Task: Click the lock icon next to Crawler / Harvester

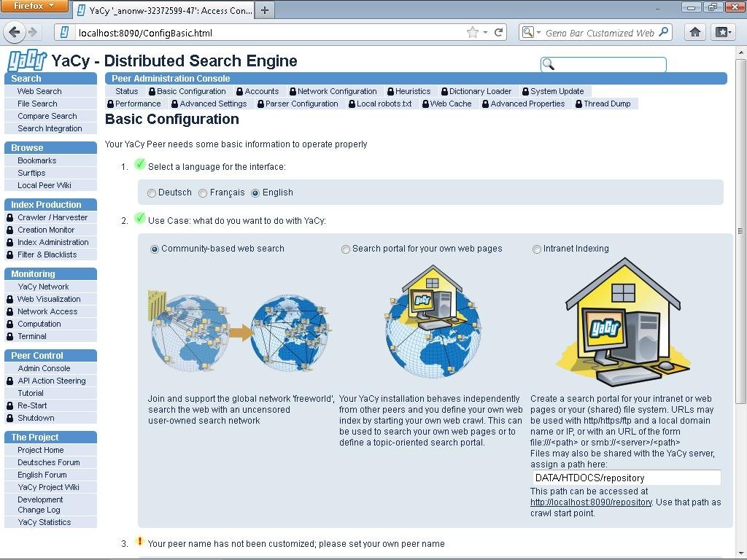Action: tap(10, 217)
